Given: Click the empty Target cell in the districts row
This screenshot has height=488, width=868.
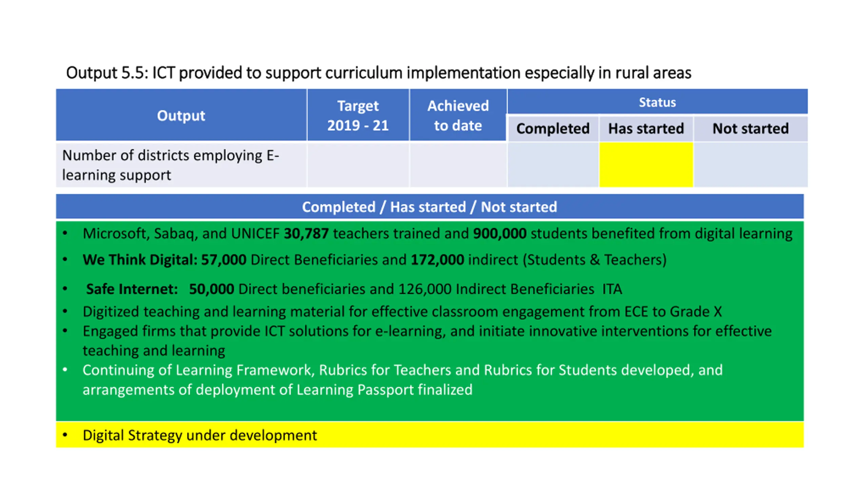Looking at the screenshot, I should click(358, 165).
